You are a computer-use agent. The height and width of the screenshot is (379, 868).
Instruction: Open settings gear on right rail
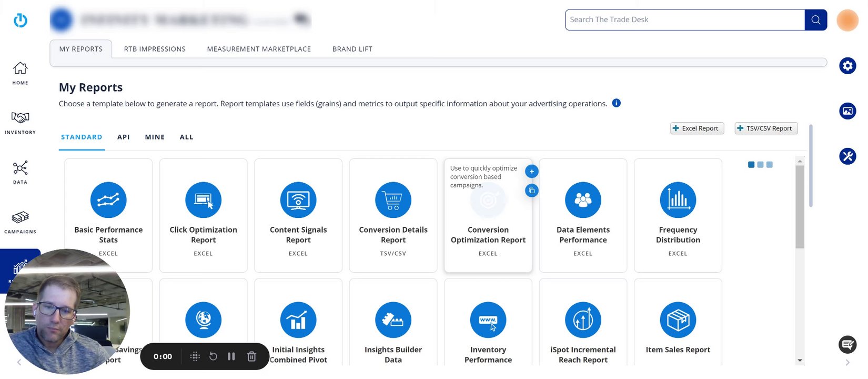847,66
